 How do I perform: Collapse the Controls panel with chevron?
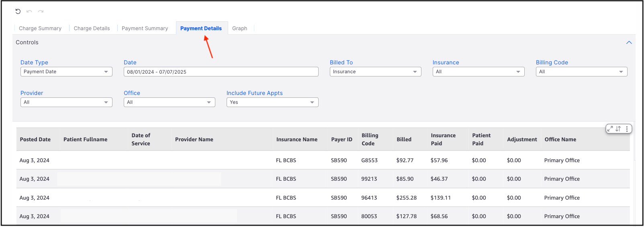(x=629, y=42)
